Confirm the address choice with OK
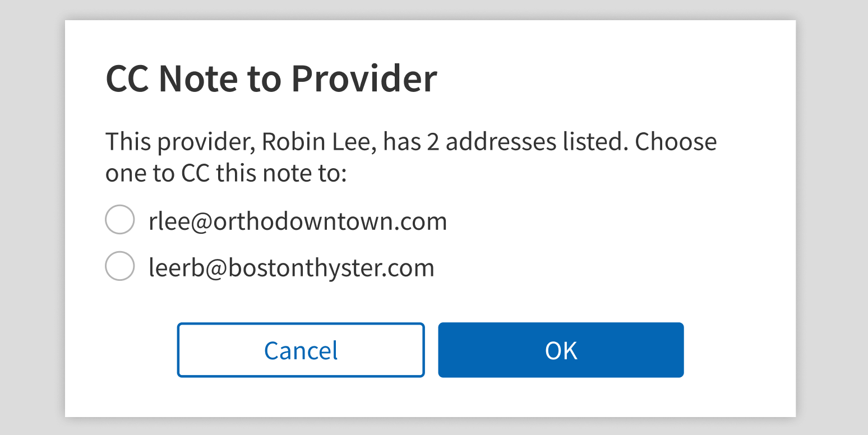This screenshot has height=435, width=868. (x=561, y=350)
